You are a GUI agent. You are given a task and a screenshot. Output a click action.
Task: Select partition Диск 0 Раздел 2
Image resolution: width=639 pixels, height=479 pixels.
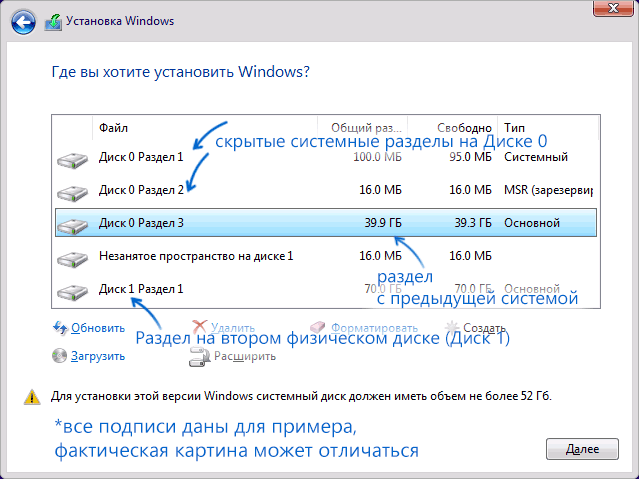[x=326, y=190]
